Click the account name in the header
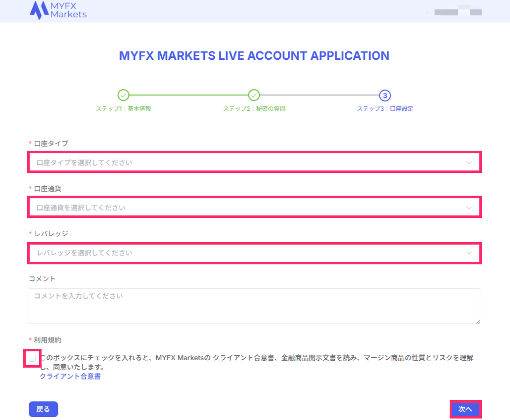Viewport: 510px width, 420px height. [457, 12]
